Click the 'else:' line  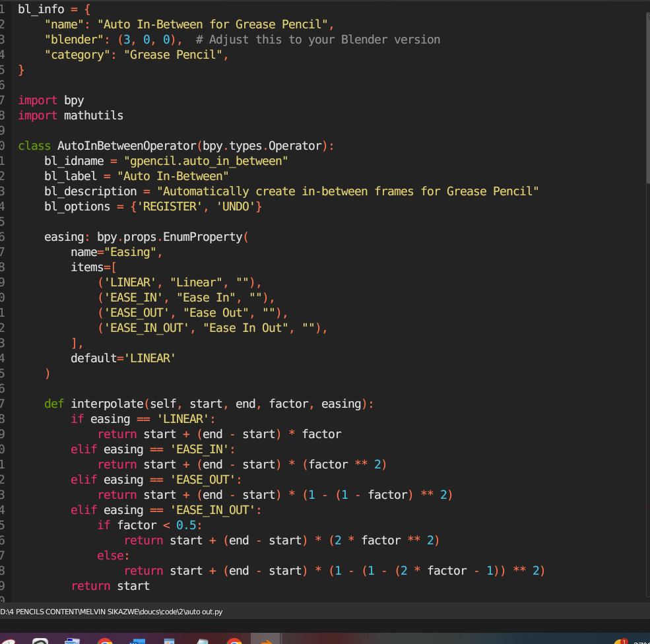click(x=113, y=556)
